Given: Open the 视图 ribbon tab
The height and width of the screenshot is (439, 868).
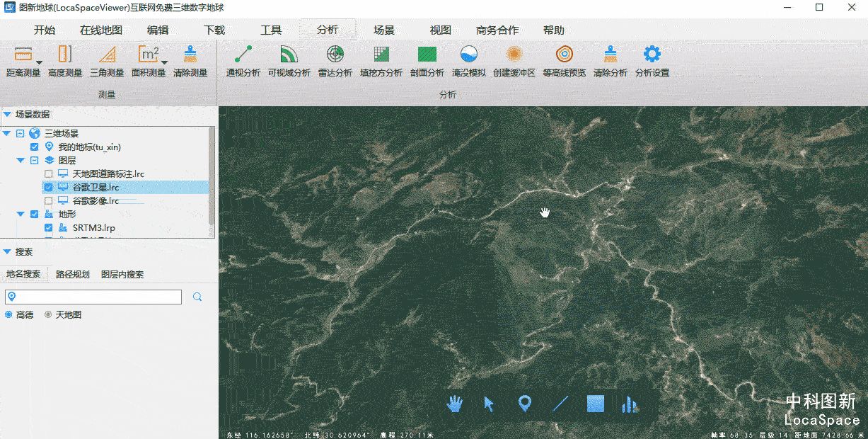Looking at the screenshot, I should point(441,30).
